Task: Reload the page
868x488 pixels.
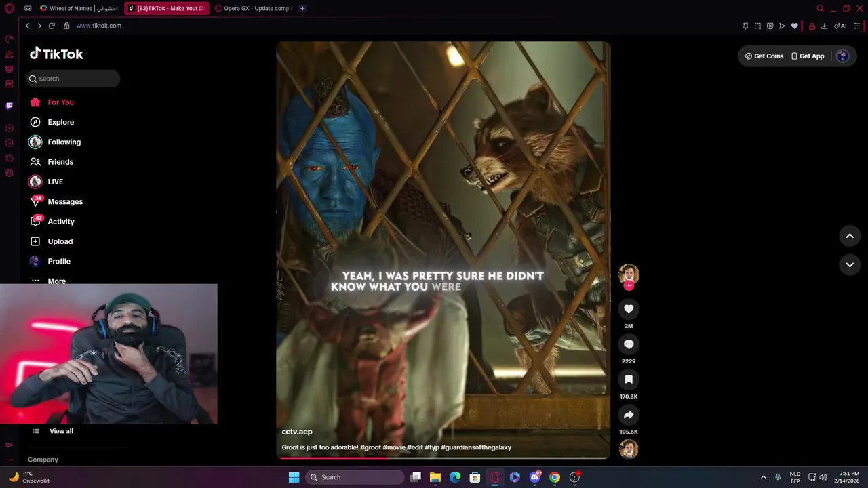Action: coord(52,26)
